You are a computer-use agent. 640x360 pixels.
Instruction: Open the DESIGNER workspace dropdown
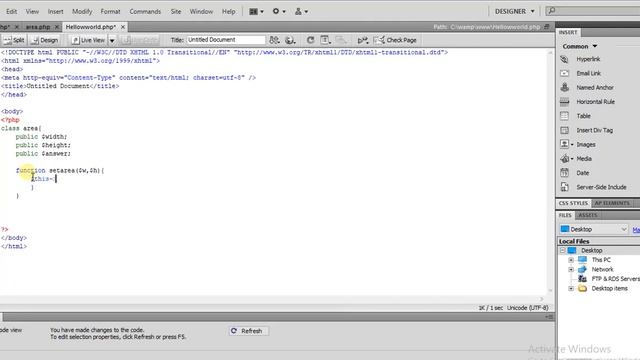514,11
